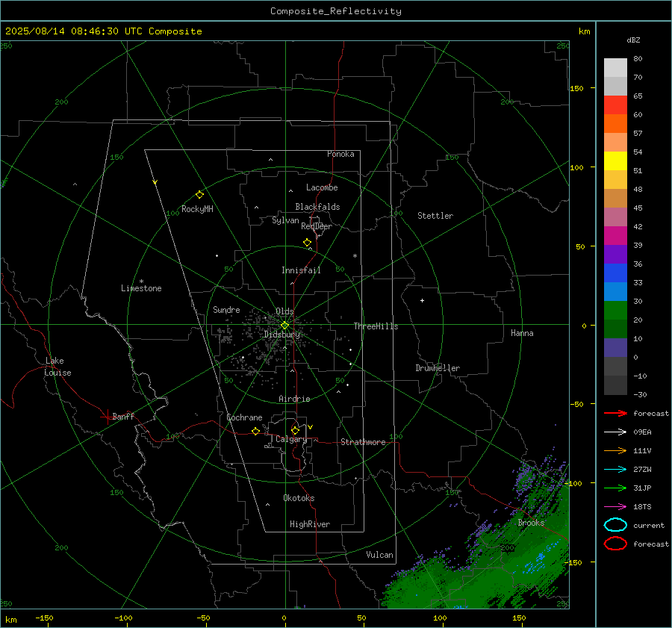Click the red forecast ellipse symbol
This screenshot has height=628, width=672.
click(615, 544)
